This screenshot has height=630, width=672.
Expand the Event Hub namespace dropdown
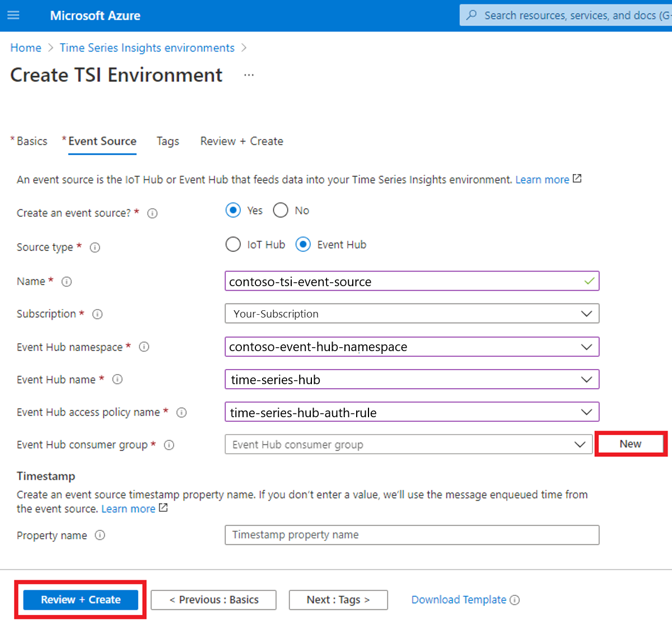coord(412,347)
